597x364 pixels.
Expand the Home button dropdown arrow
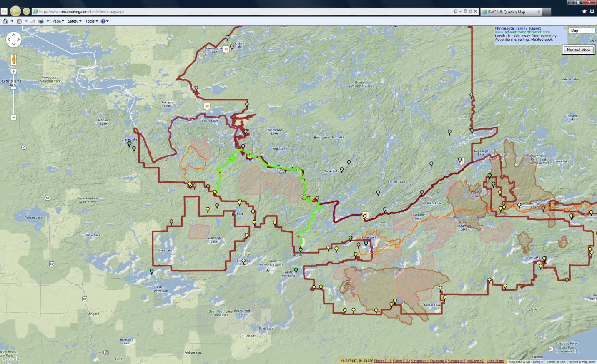[12, 21]
